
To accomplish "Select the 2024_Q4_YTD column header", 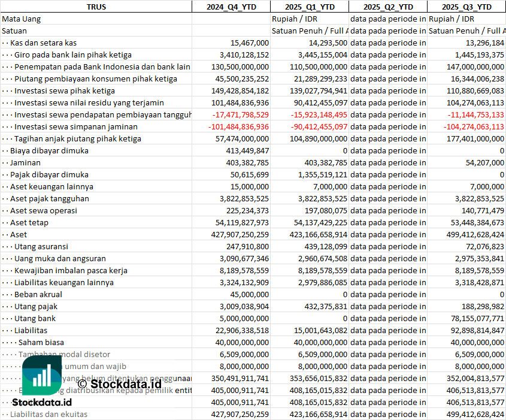I will [231, 7].
